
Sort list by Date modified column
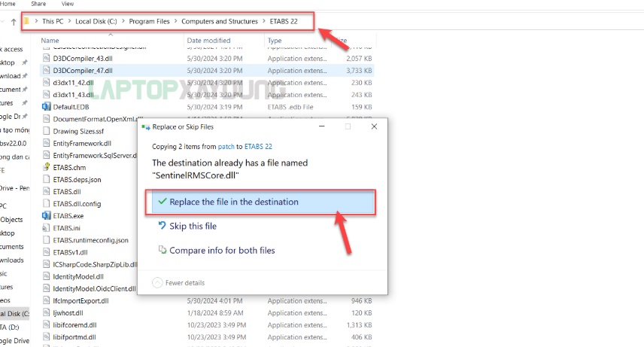[x=208, y=41]
